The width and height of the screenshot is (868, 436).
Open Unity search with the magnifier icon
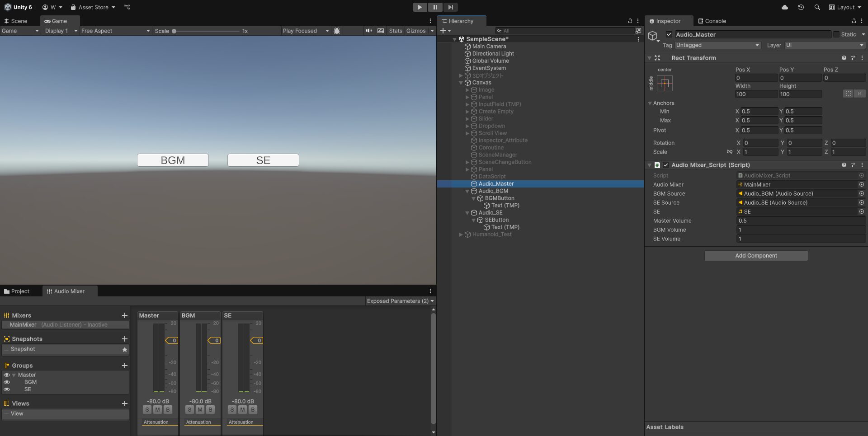coord(817,7)
